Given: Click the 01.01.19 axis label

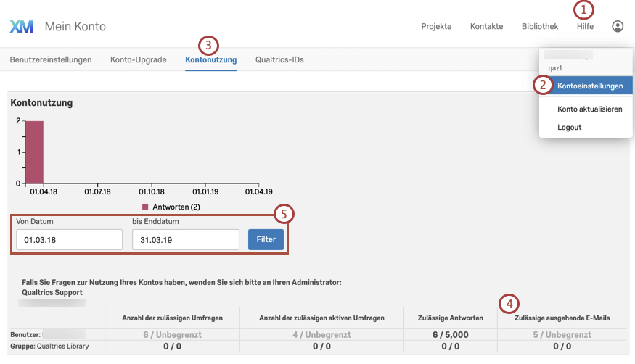Looking at the screenshot, I should (x=205, y=191).
